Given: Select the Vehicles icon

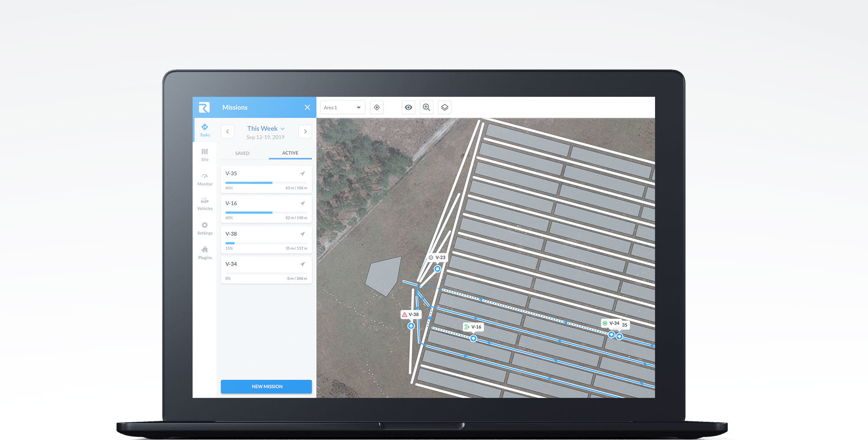Looking at the screenshot, I should tap(205, 203).
